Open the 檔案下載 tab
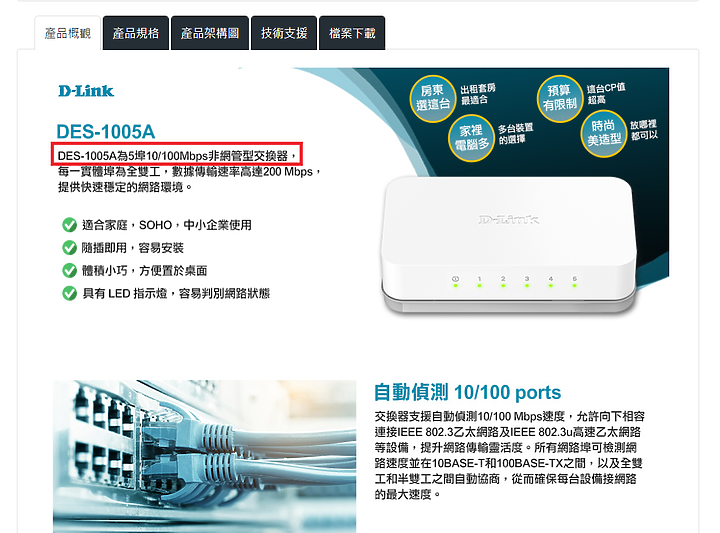Viewport: 720px width, 533px height. (x=352, y=33)
